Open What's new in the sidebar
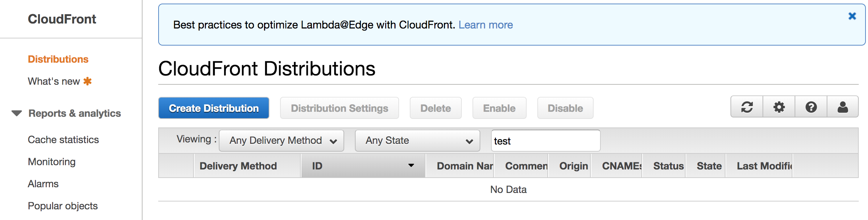The image size is (868, 220). [54, 81]
